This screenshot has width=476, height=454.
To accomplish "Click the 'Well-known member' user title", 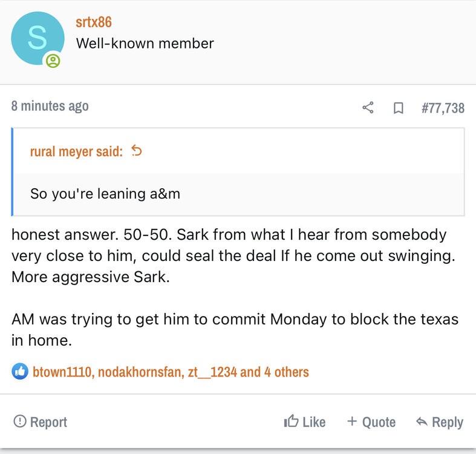I will point(145,44).
